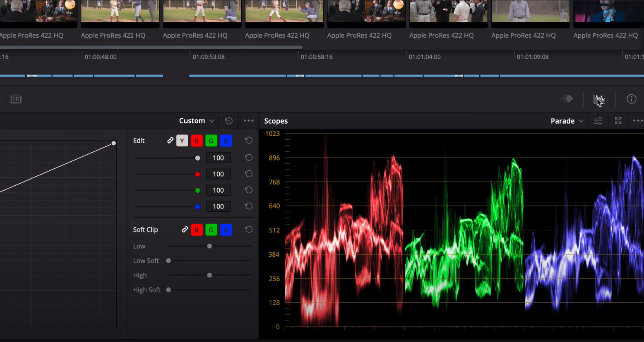Click the 512 scope scale label
Image resolution: width=644 pixels, height=342 pixels.
pyautogui.click(x=274, y=230)
